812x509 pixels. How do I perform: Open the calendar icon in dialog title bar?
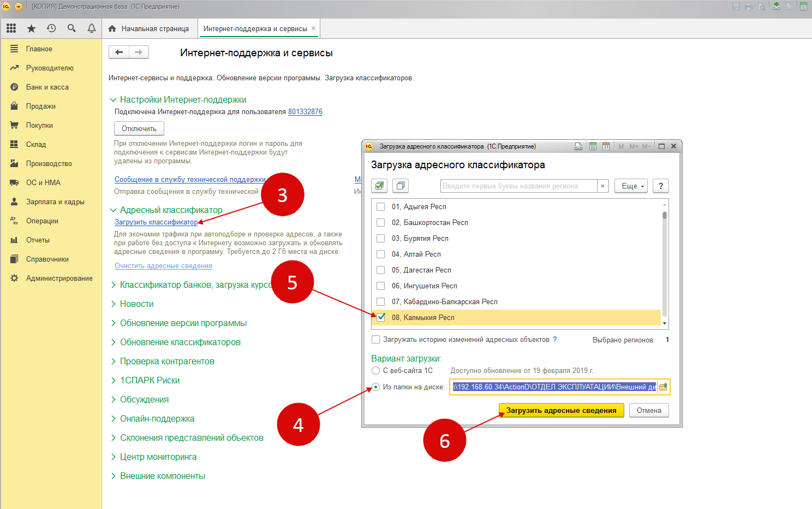click(606, 146)
